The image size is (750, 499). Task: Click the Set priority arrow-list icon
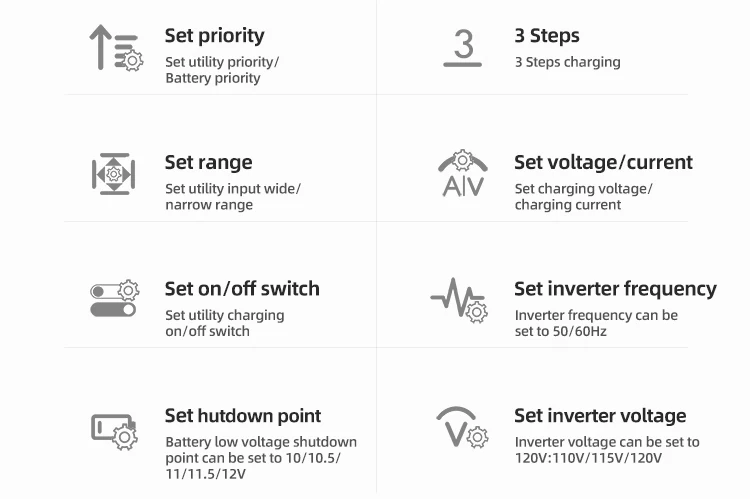(115, 47)
